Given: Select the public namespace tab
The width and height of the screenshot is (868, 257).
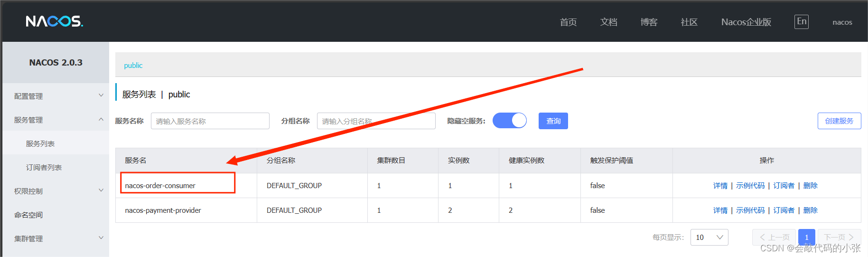Looking at the screenshot, I should [133, 66].
